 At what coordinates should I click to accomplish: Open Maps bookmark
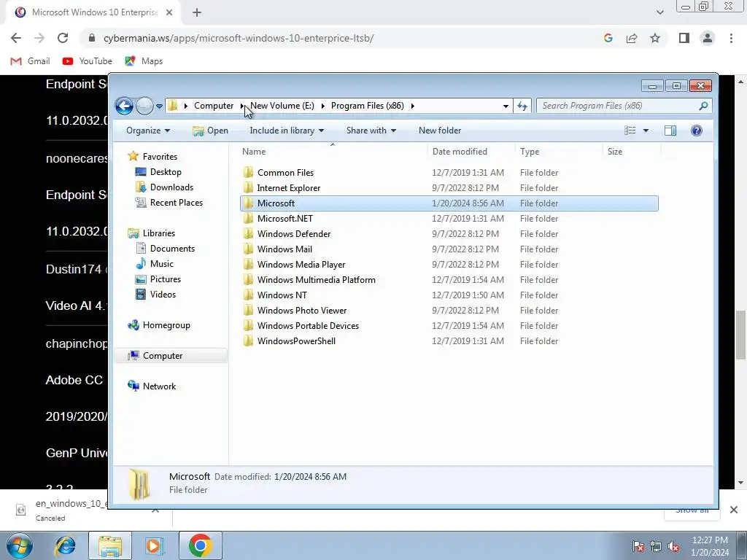pyautogui.click(x=144, y=61)
